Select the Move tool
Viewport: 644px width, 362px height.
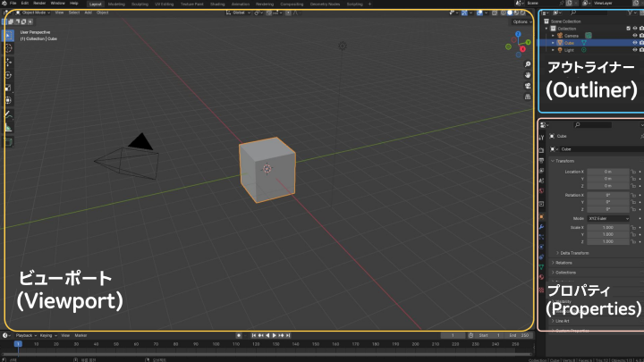pyautogui.click(x=8, y=63)
